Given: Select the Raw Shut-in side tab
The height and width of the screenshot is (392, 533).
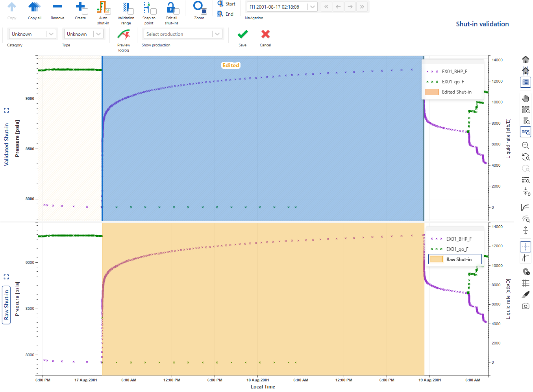Looking at the screenshot, I should click(x=6, y=305).
